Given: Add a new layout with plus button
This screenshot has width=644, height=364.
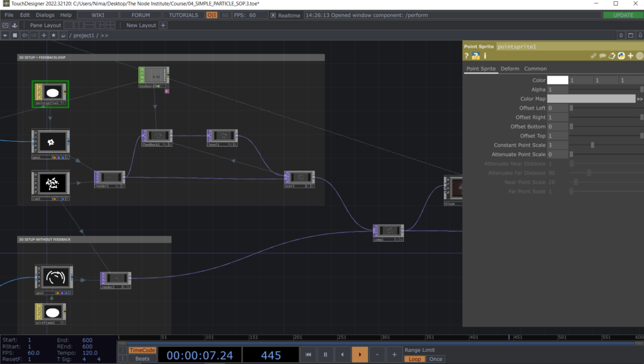Looking at the screenshot, I should [163, 25].
